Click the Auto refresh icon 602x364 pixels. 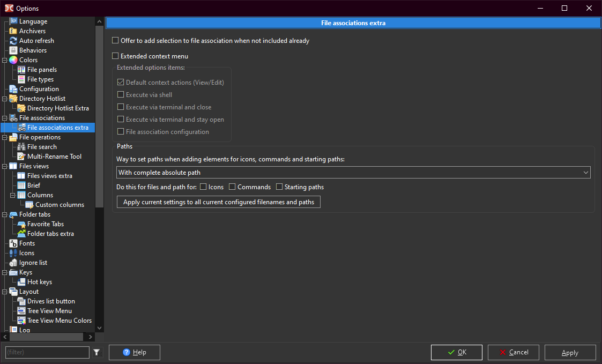(13, 41)
